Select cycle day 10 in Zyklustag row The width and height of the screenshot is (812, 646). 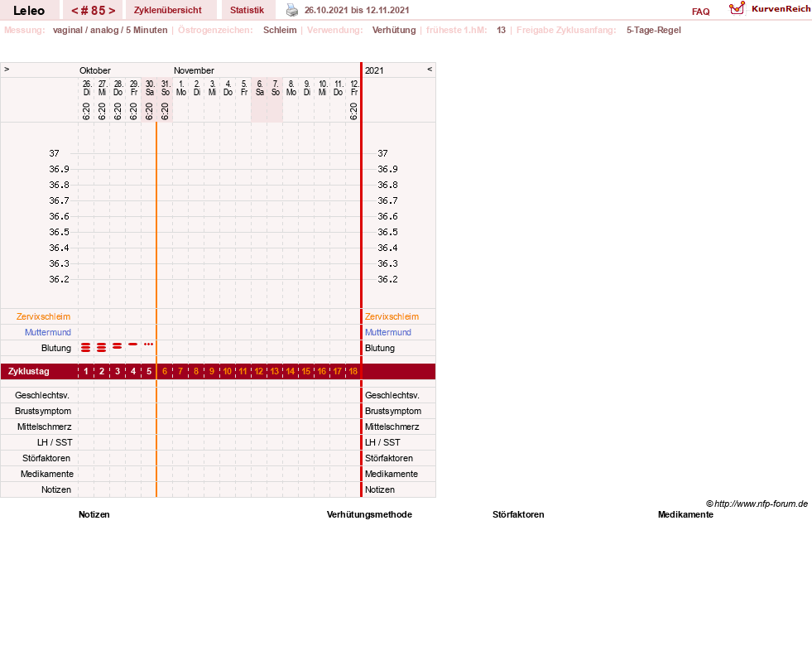tap(228, 371)
